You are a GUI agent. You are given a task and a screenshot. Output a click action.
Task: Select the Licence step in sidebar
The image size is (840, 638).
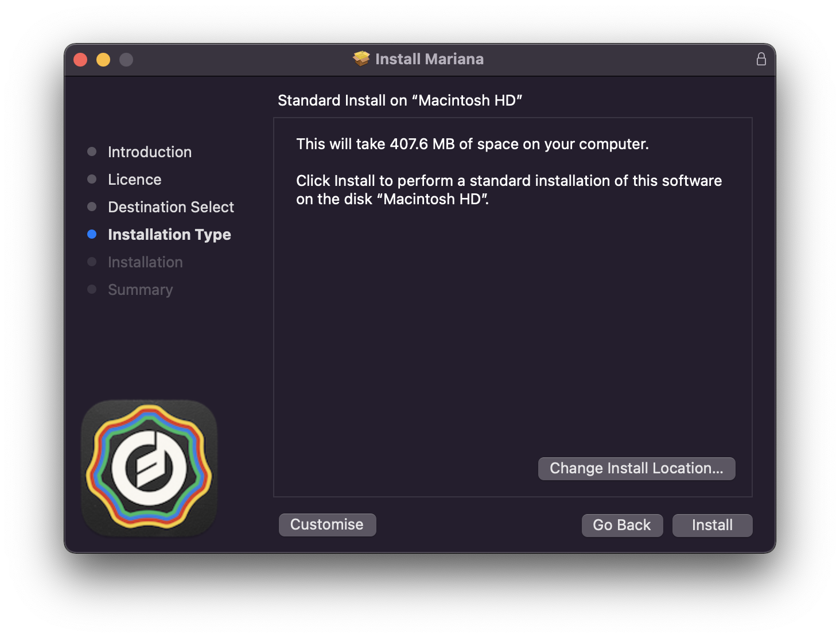point(135,180)
